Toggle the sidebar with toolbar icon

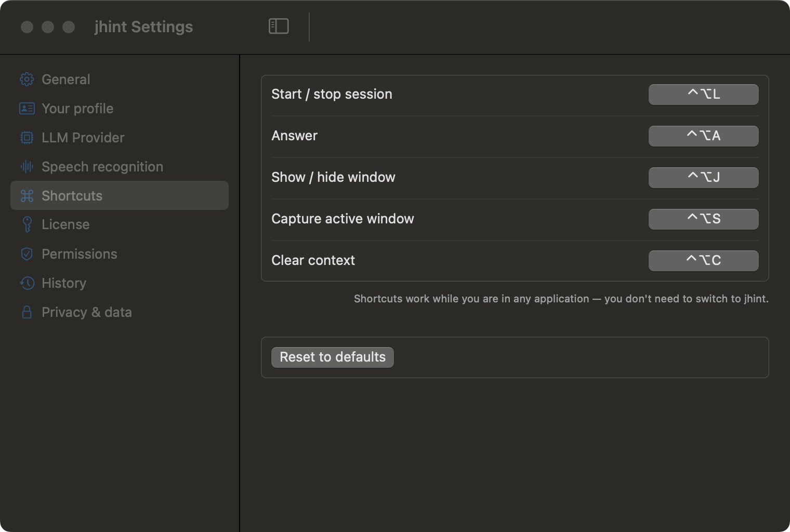click(279, 26)
